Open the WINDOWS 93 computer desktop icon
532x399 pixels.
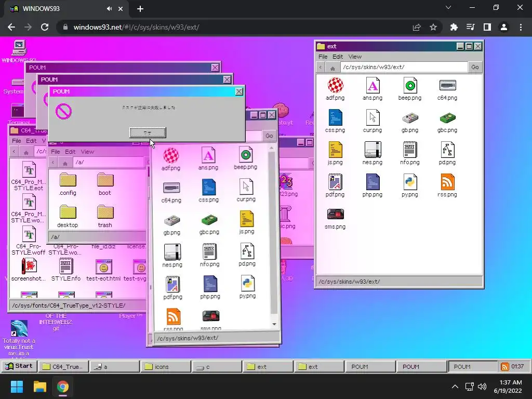coord(19,51)
